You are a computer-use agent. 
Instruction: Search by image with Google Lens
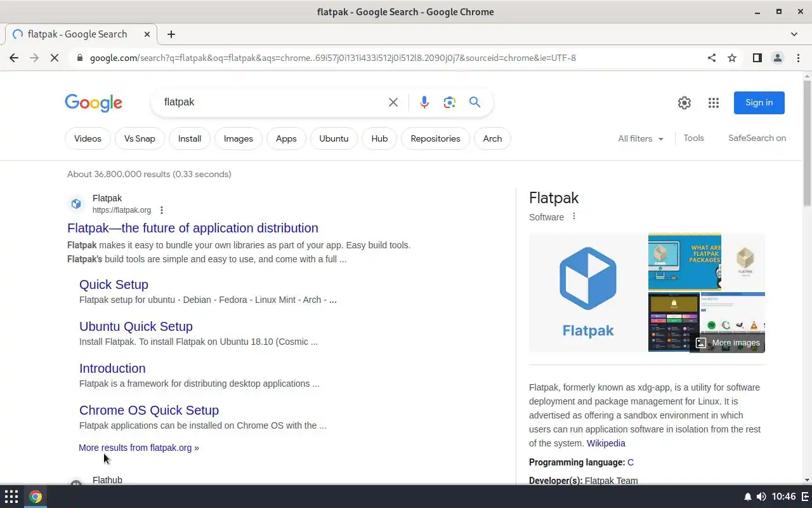point(450,102)
